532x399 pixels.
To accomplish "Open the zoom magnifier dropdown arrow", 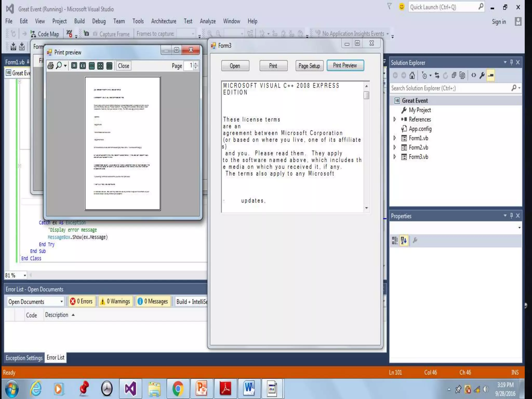I will pyautogui.click(x=65, y=66).
